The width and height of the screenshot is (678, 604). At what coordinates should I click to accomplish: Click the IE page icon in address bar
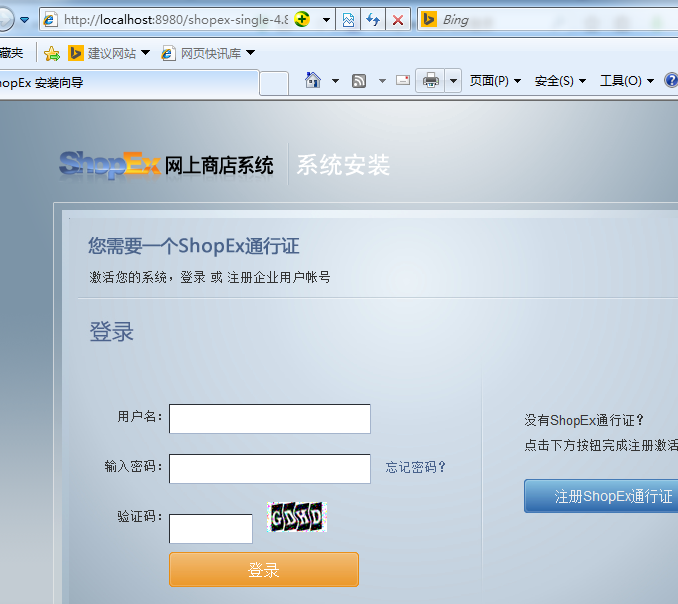(x=50, y=19)
